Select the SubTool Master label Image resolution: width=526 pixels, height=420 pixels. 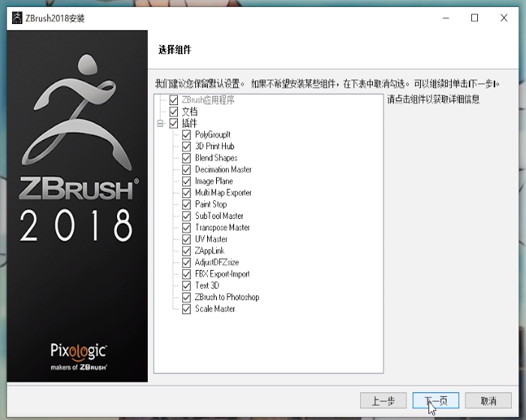pyautogui.click(x=219, y=216)
